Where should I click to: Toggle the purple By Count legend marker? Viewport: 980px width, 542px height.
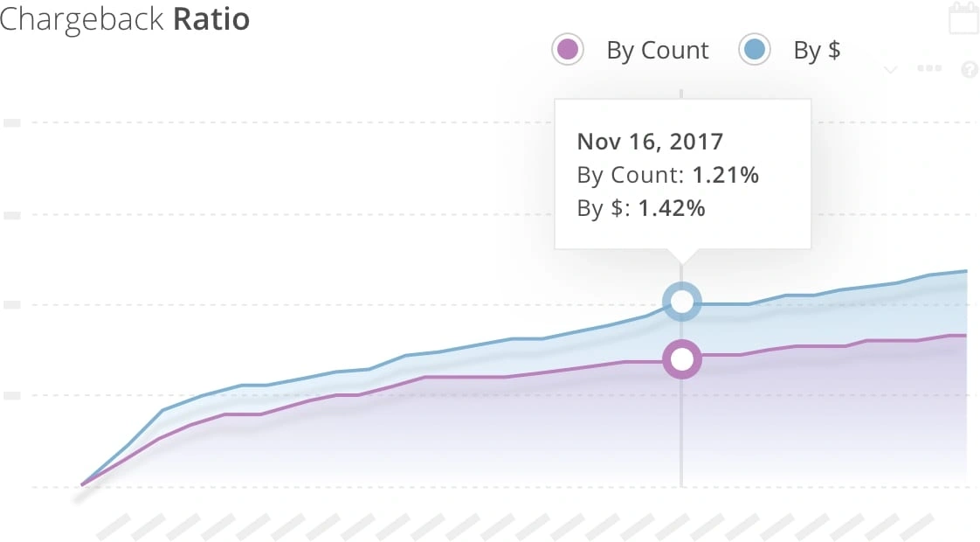(568, 50)
